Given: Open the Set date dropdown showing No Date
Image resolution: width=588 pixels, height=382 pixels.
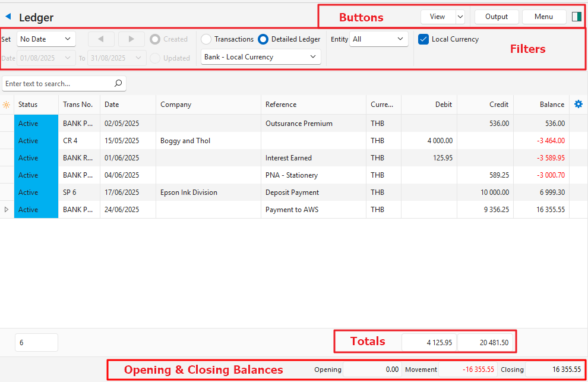Looking at the screenshot, I should click(46, 39).
